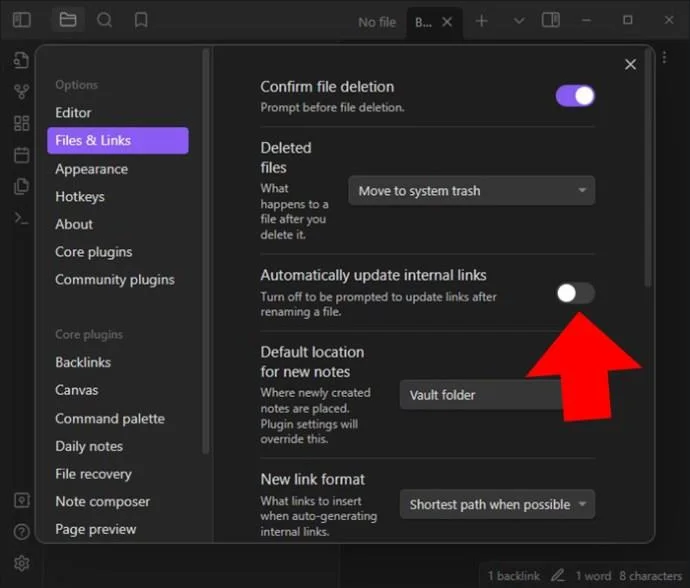Viewport: 690px width, 588px height.
Task: Select the Editor settings tab
Action: coord(117,113)
